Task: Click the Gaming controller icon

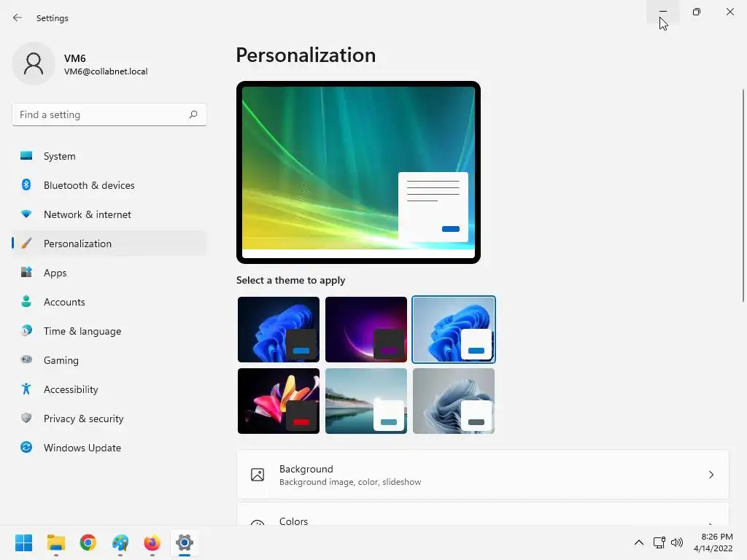Action: click(x=26, y=359)
